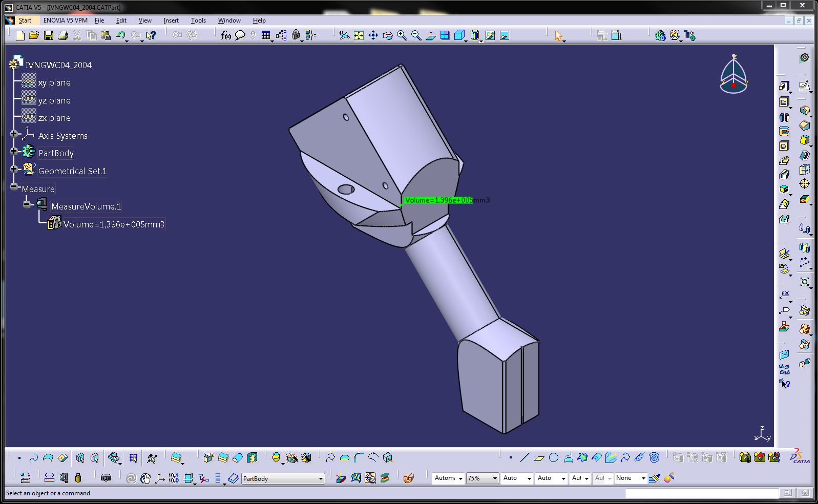The height and width of the screenshot is (504, 818).
Task: Select the xy plane in tree
Action: (x=54, y=82)
